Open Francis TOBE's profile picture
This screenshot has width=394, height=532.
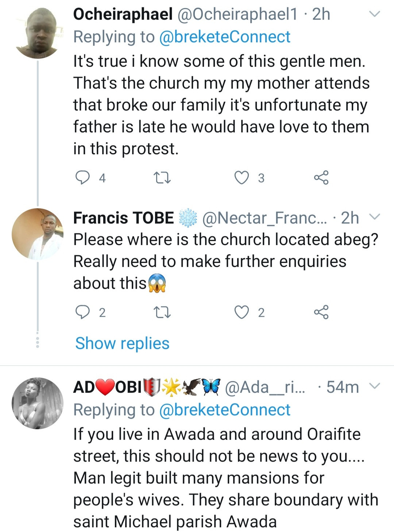coord(38,234)
